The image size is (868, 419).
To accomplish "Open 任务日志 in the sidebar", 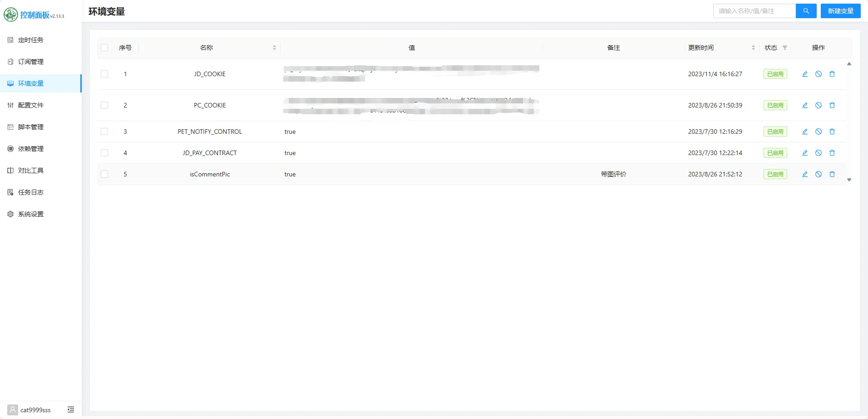I will tap(40, 192).
